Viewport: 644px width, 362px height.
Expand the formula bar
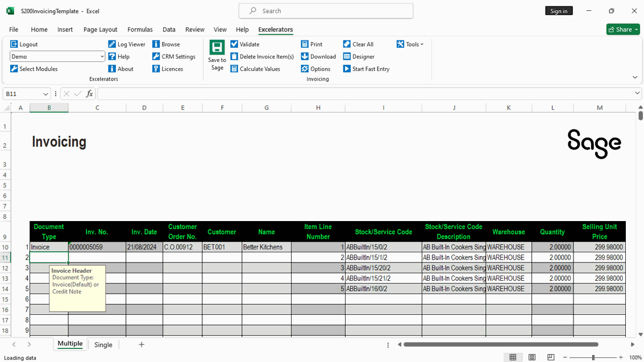coord(637,93)
